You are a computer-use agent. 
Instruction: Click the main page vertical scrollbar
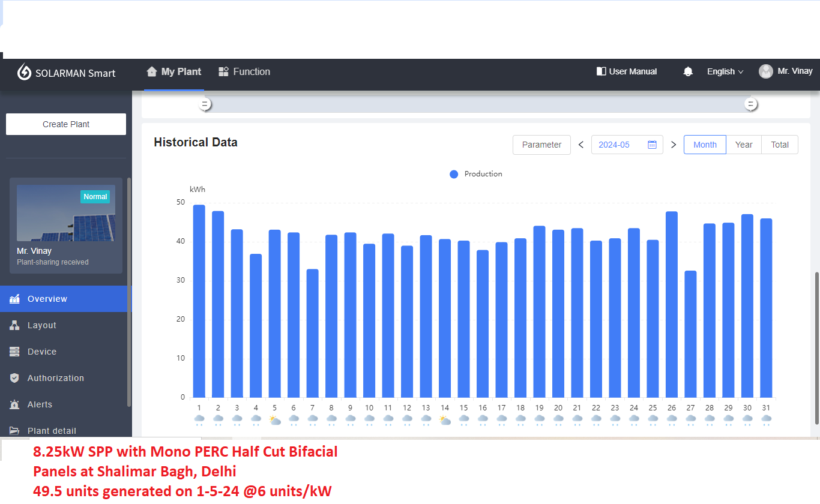click(x=816, y=348)
